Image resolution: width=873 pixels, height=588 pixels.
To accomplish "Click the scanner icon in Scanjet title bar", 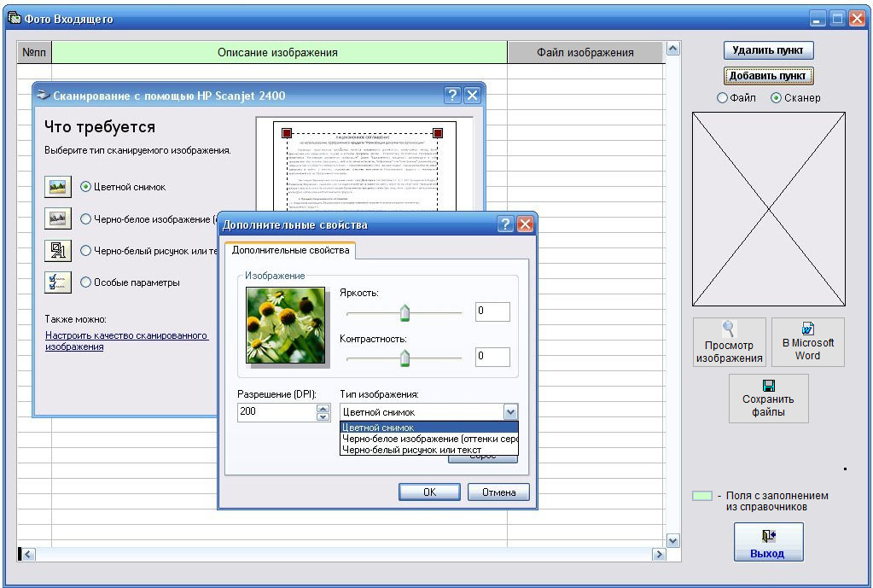I will [43, 96].
